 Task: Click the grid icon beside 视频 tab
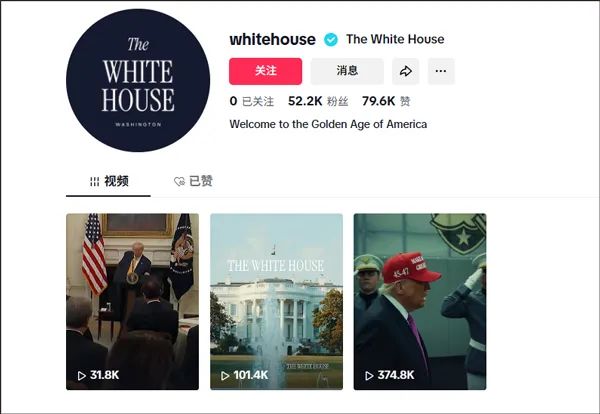tap(95, 181)
